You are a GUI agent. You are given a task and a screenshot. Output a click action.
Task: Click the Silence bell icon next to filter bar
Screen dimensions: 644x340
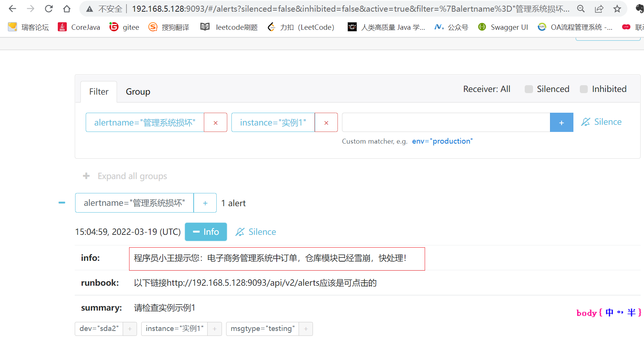(x=586, y=121)
